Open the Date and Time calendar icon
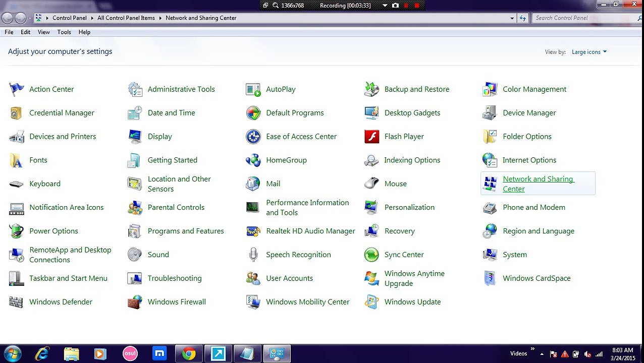Screen dimensions: 644x363 (135, 113)
